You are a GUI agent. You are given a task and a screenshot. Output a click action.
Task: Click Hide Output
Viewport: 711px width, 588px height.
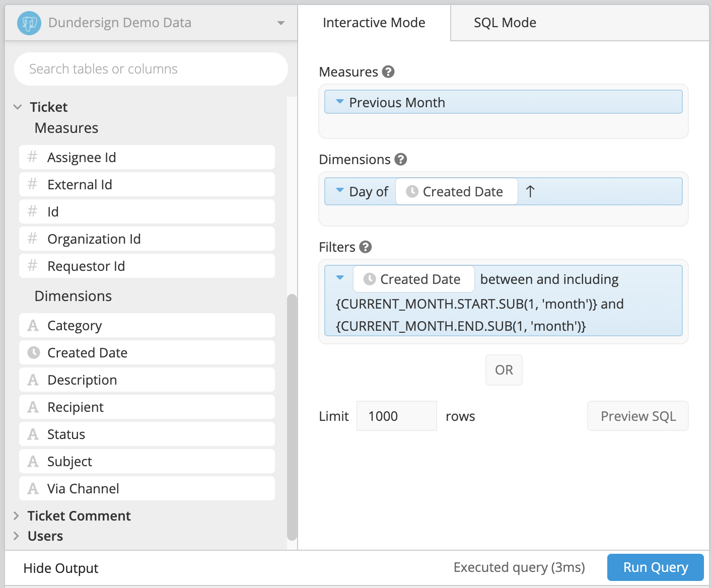tap(61, 568)
